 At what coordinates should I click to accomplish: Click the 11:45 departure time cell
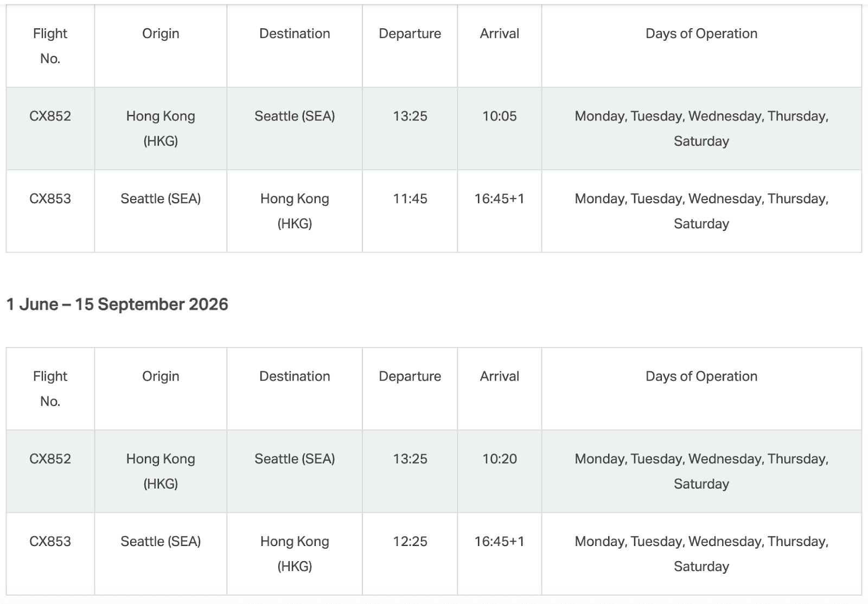[410, 198]
